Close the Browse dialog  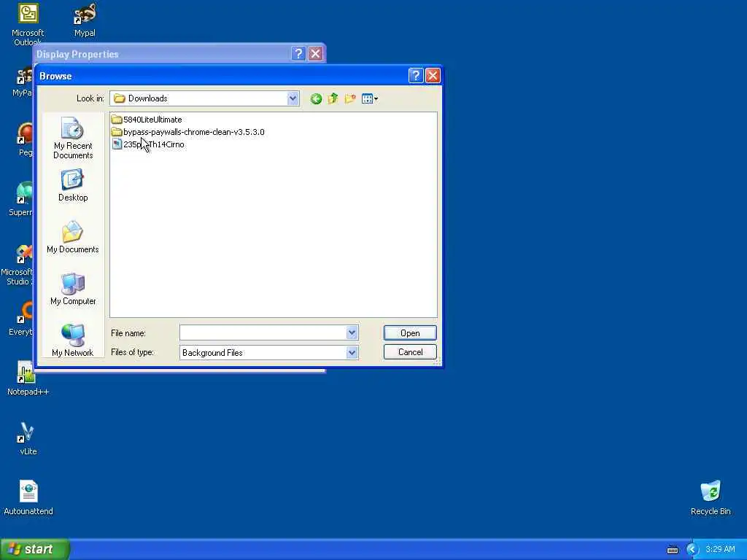pos(433,76)
